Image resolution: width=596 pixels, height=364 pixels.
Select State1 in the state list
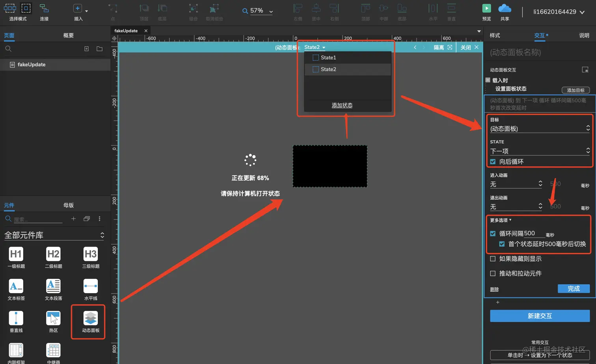point(348,58)
